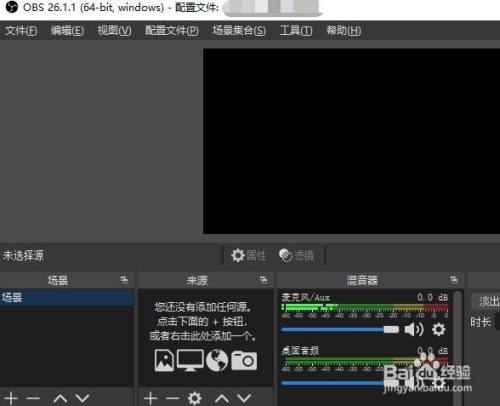The image size is (500, 406).
Task: Select the 场景 item in the scenes list
Action: (67, 297)
